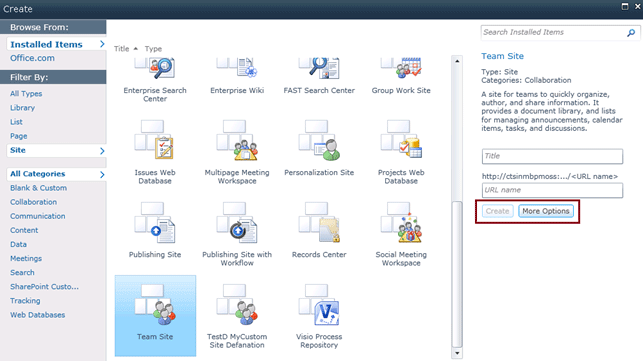This screenshot has height=361, width=643.
Task: Filter by Collaboration category
Action: (x=34, y=202)
